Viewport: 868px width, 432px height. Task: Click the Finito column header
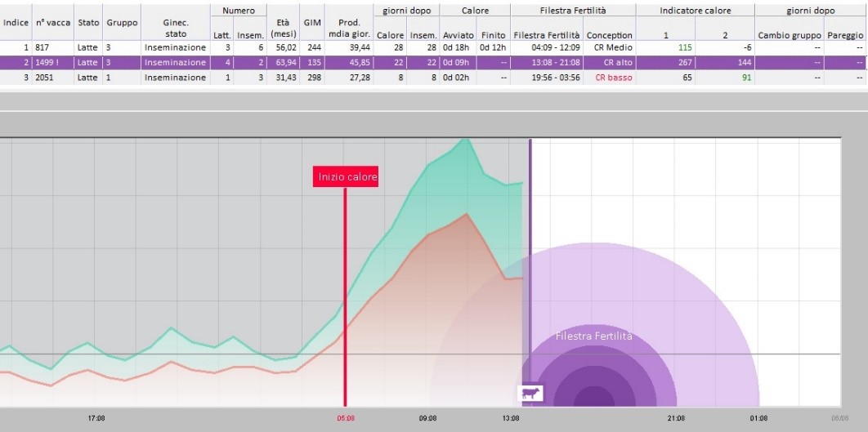click(493, 35)
